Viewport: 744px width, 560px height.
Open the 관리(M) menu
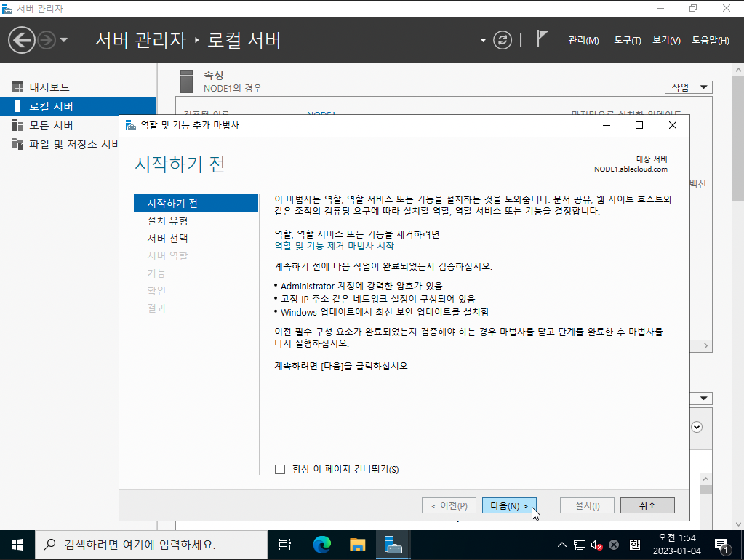pyautogui.click(x=583, y=40)
